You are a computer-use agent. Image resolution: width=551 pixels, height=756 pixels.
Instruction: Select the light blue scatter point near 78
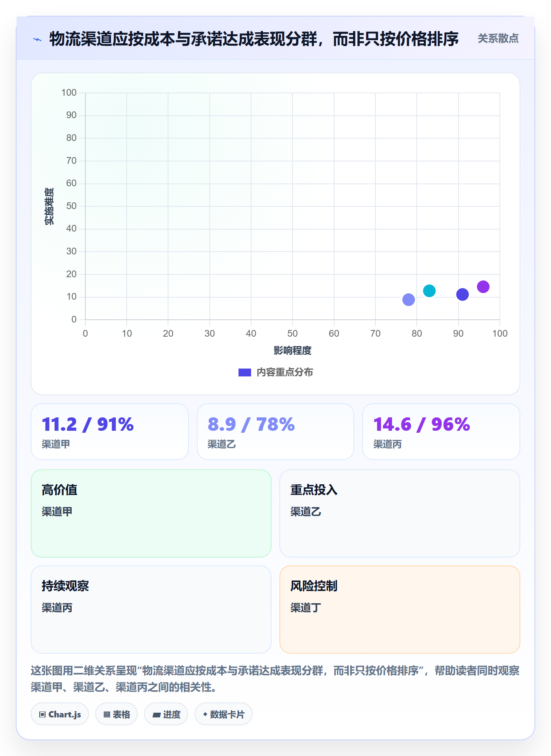[x=409, y=300]
